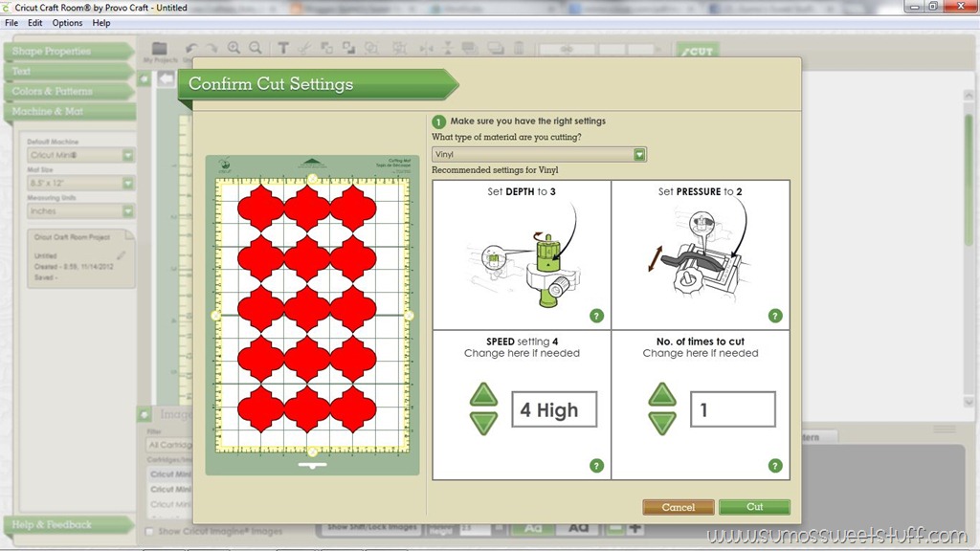This screenshot has width=980, height=551.
Task: Click the speed value field showing 4 High
Action: pyautogui.click(x=554, y=409)
